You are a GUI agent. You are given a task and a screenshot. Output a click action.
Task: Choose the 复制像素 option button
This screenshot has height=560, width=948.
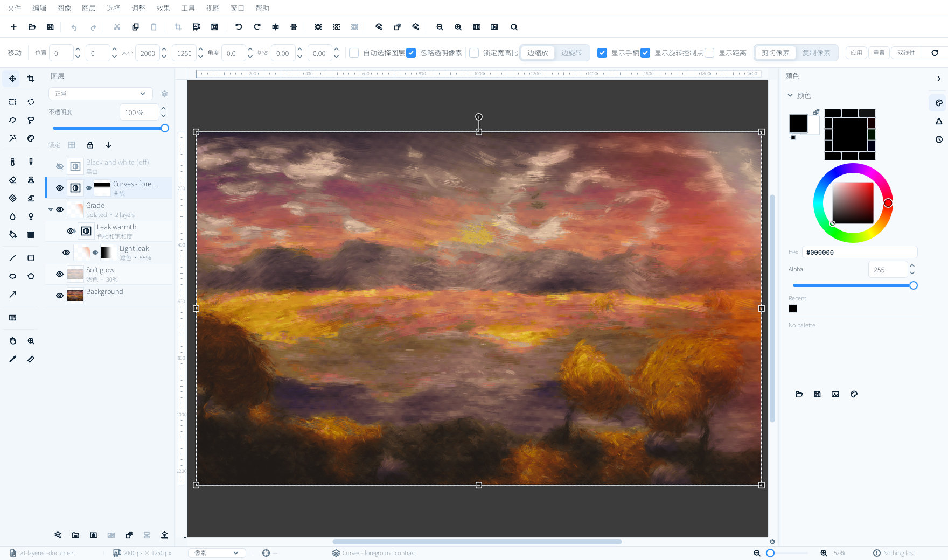pyautogui.click(x=817, y=53)
